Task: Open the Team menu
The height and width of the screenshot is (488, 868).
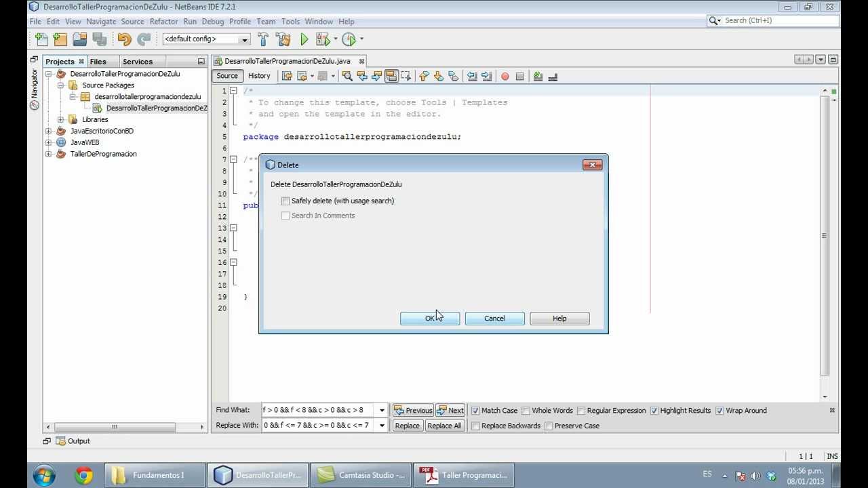Action: [266, 22]
